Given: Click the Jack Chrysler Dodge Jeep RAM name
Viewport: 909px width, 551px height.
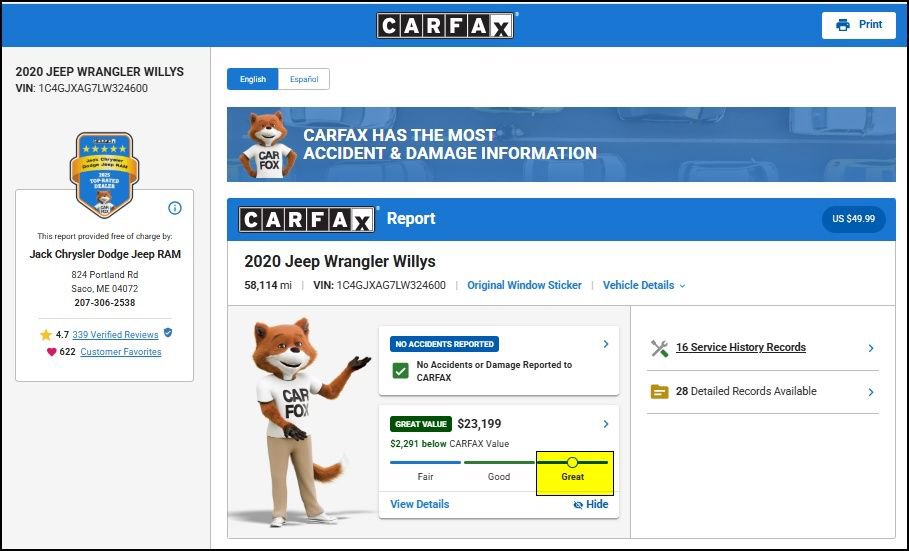Looking at the screenshot, I should (x=105, y=254).
